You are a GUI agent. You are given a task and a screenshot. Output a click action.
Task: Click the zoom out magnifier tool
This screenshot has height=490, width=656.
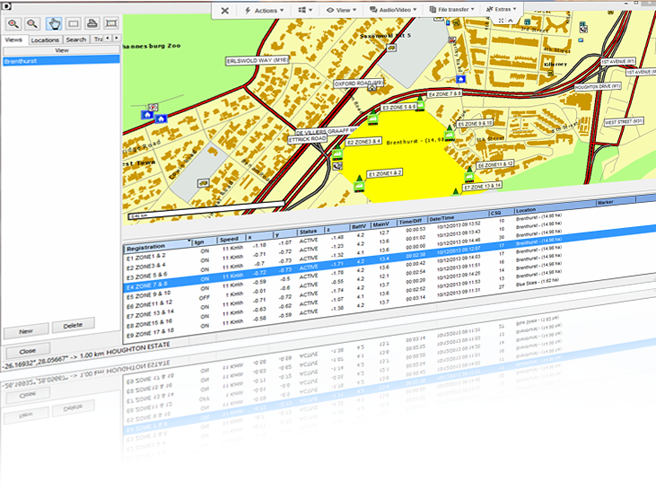[x=33, y=23]
